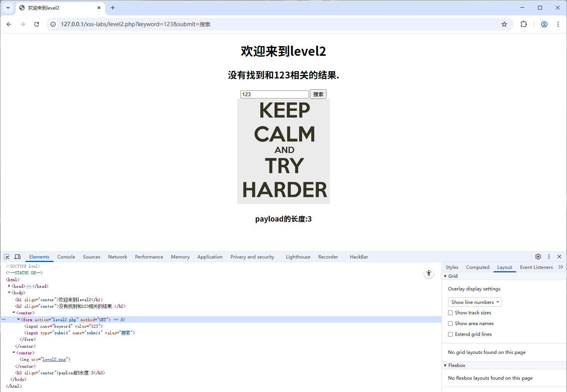Screen dimensions: 567x392
Task: Open the Application tab
Action: point(210,257)
